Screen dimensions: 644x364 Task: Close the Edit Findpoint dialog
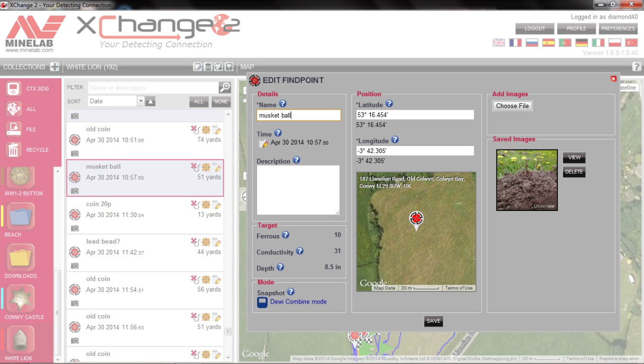pyautogui.click(x=613, y=79)
